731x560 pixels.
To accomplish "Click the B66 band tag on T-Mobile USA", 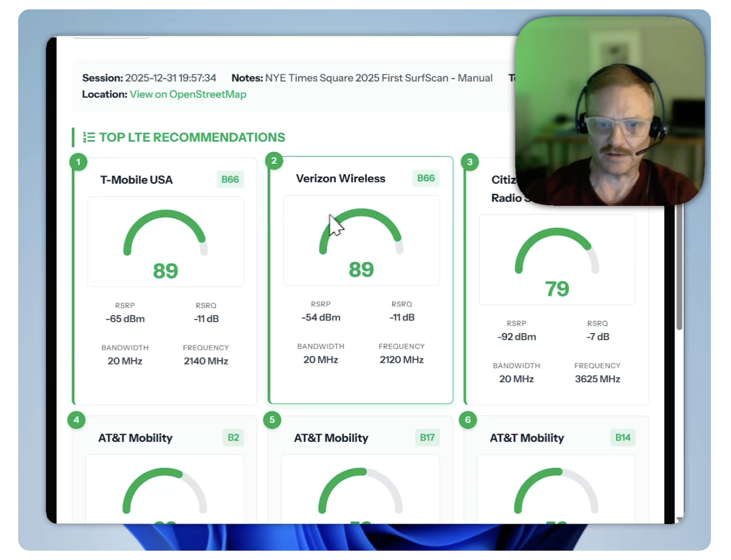I will pyautogui.click(x=230, y=180).
